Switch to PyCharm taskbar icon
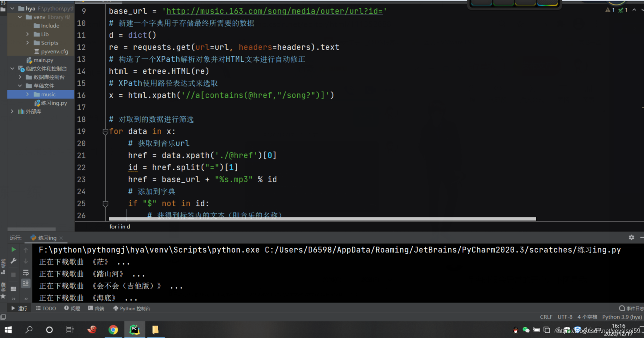This screenshot has width=644, height=338. pyautogui.click(x=135, y=330)
